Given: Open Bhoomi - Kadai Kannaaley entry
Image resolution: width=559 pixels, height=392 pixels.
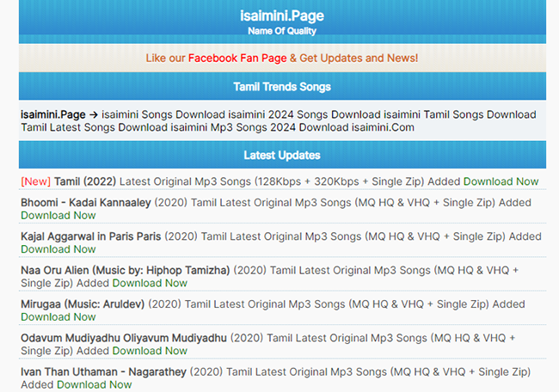Looking at the screenshot, I should (86, 203).
